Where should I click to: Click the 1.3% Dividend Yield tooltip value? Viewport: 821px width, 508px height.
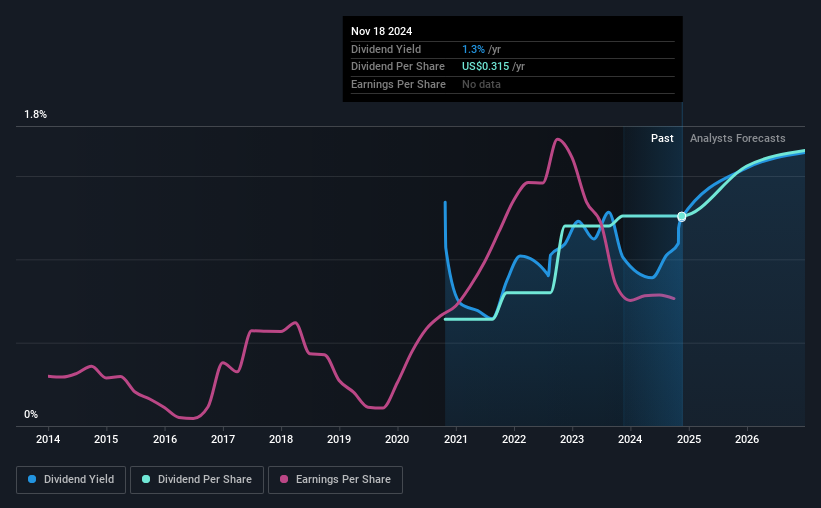tap(473, 49)
